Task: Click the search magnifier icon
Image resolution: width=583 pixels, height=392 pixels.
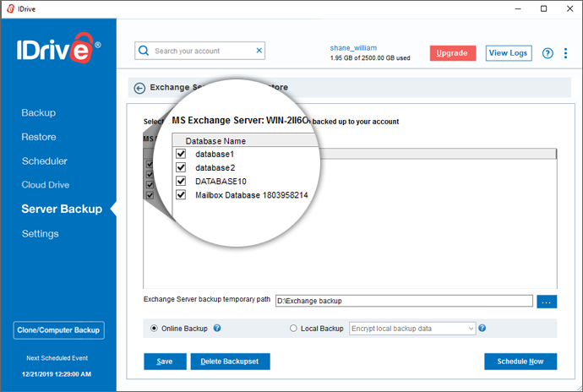Action: [144, 51]
